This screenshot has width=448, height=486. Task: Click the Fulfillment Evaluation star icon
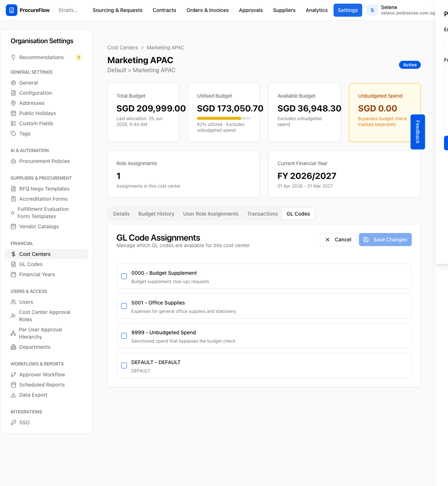13,213
